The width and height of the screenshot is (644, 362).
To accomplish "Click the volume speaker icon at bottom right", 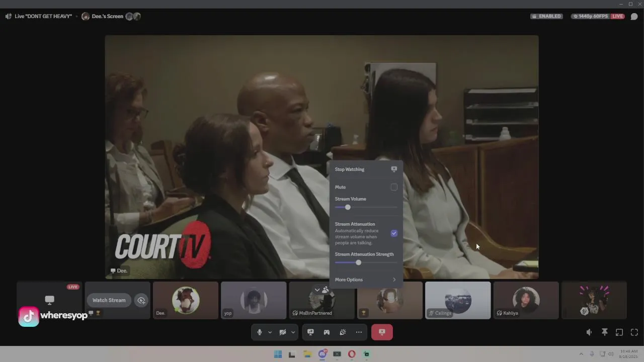I will pos(589,332).
